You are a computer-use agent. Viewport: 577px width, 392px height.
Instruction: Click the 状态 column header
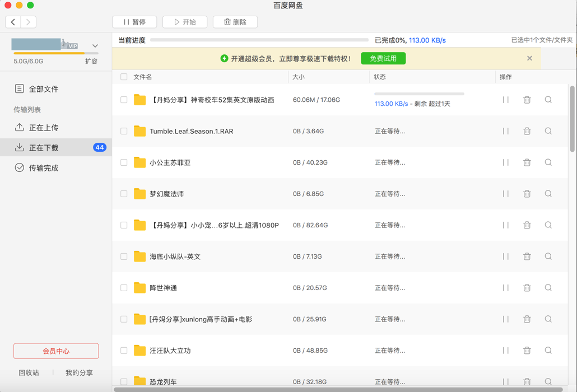(x=380, y=77)
